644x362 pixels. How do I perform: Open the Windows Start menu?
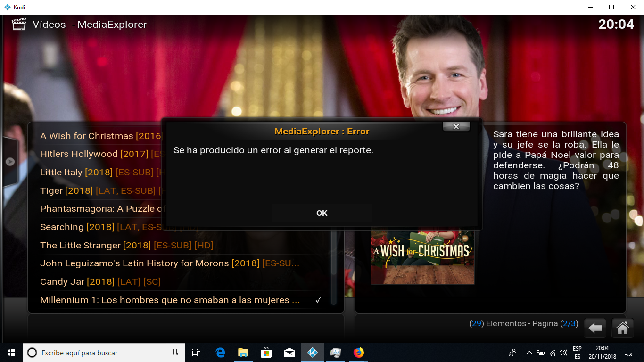click(11, 353)
